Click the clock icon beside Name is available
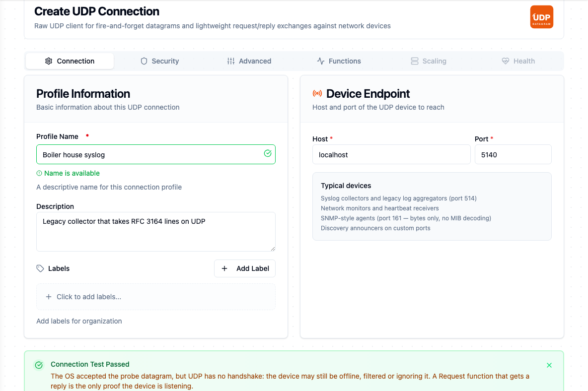The height and width of the screenshot is (391, 588). (x=39, y=173)
